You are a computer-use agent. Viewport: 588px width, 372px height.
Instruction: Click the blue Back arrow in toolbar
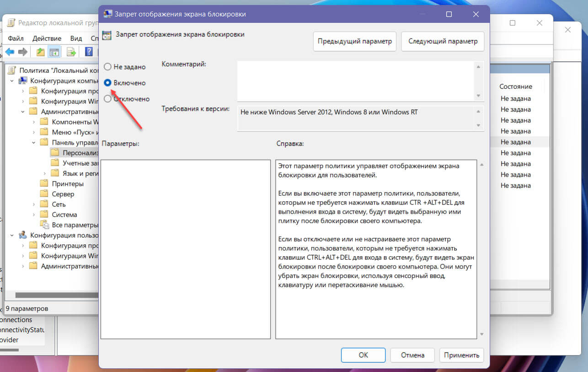(10, 52)
